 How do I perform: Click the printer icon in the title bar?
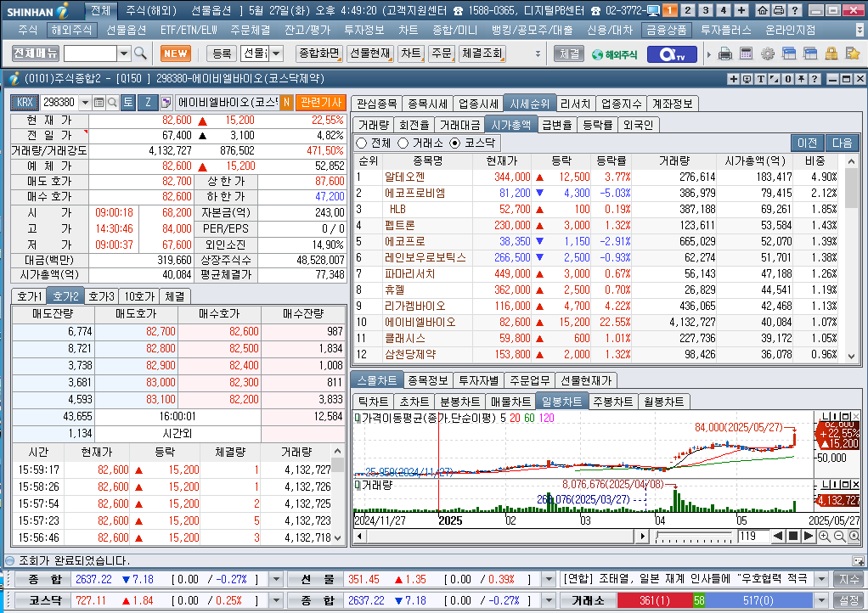[x=778, y=10]
